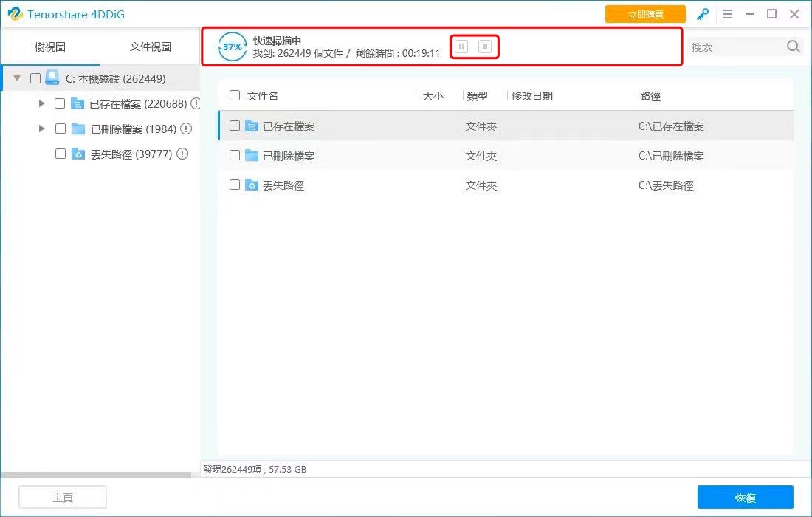Select the C:\已刪除檔案 path text
The image size is (812, 517).
coord(671,156)
